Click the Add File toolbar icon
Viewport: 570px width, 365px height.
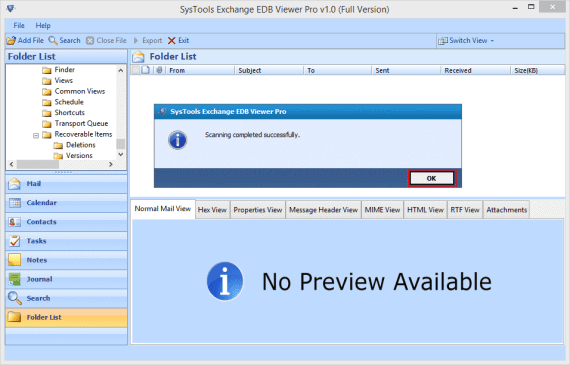[x=11, y=40]
